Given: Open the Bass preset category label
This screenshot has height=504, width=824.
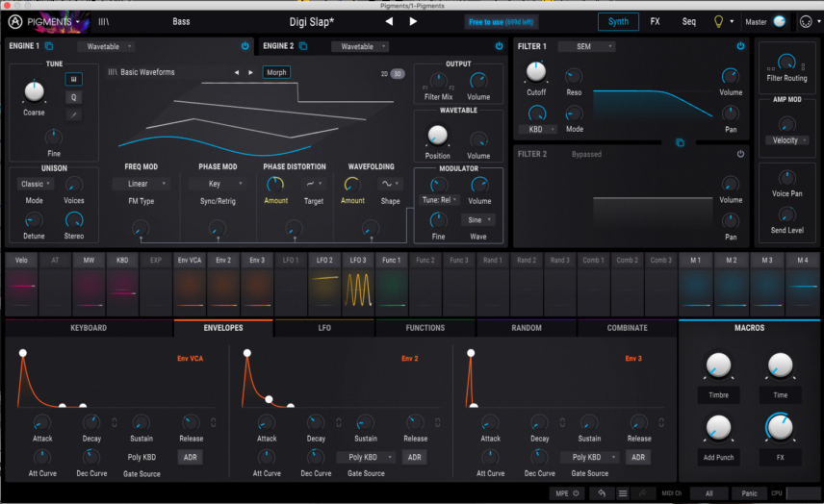Looking at the screenshot, I should [x=181, y=21].
